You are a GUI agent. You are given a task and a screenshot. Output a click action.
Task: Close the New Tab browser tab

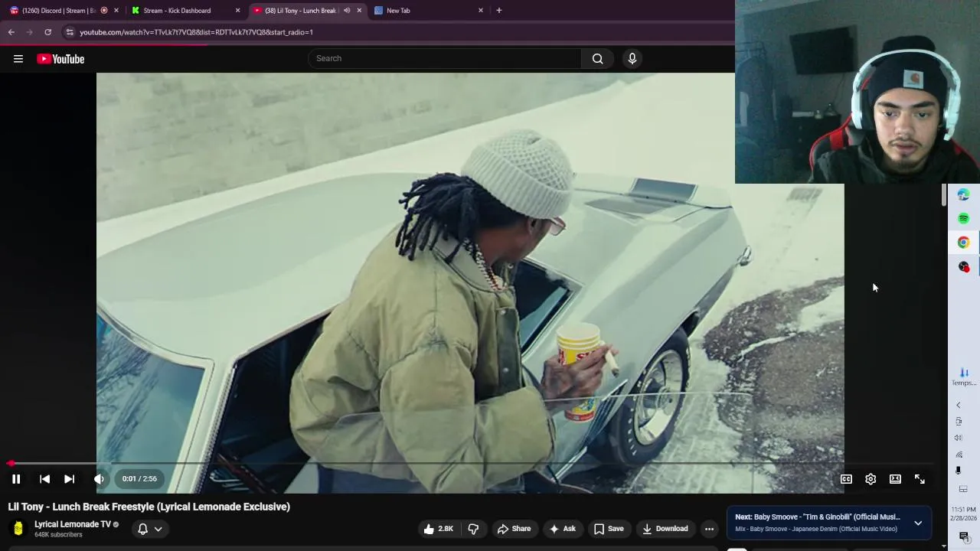pos(481,11)
